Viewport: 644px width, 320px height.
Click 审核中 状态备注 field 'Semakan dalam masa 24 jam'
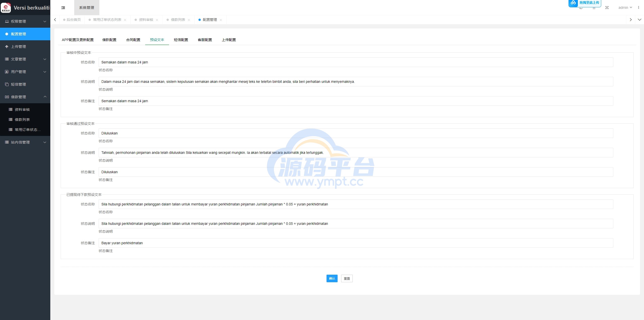(x=356, y=101)
